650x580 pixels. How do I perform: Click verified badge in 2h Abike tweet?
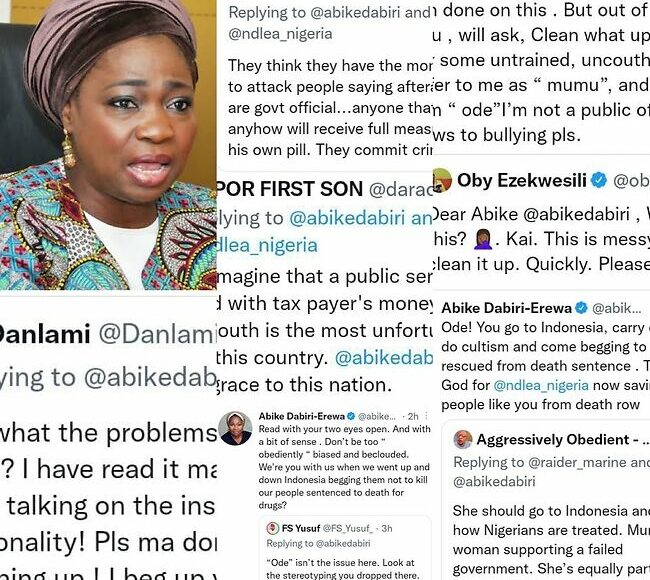(x=351, y=416)
